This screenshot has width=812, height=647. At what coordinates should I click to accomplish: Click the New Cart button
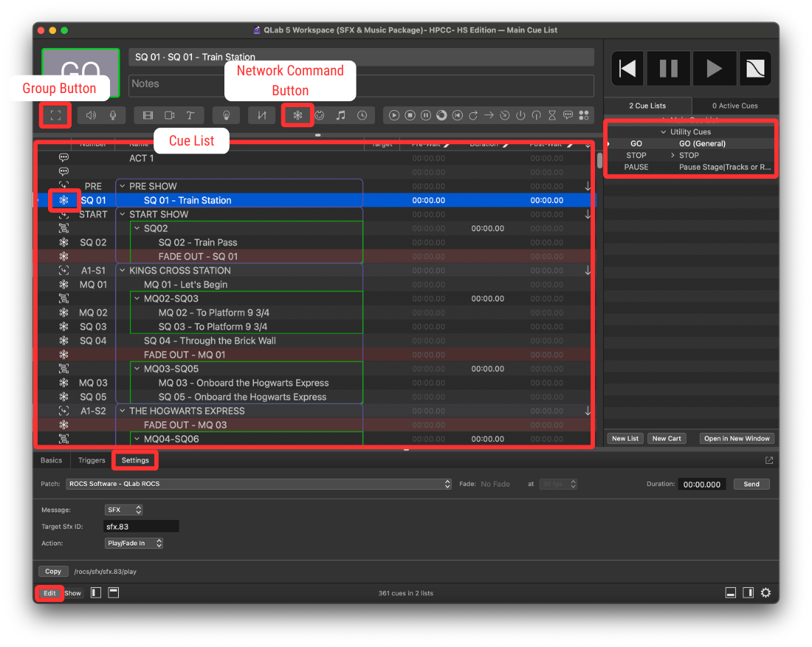667,438
